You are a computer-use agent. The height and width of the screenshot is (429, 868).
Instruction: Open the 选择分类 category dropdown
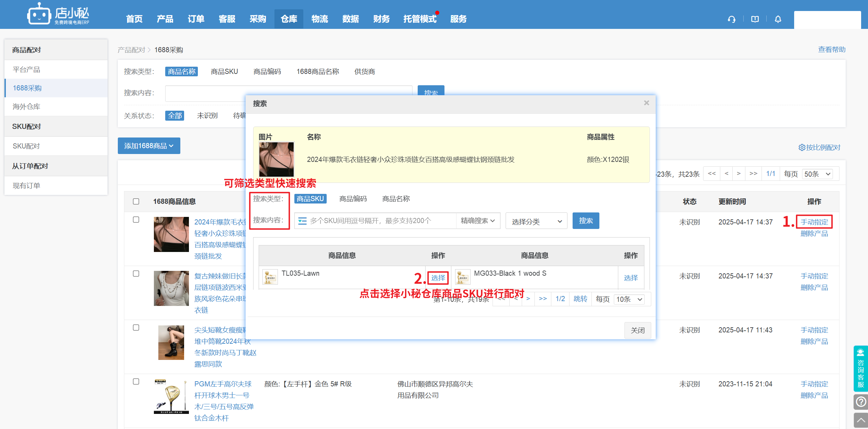[536, 221]
